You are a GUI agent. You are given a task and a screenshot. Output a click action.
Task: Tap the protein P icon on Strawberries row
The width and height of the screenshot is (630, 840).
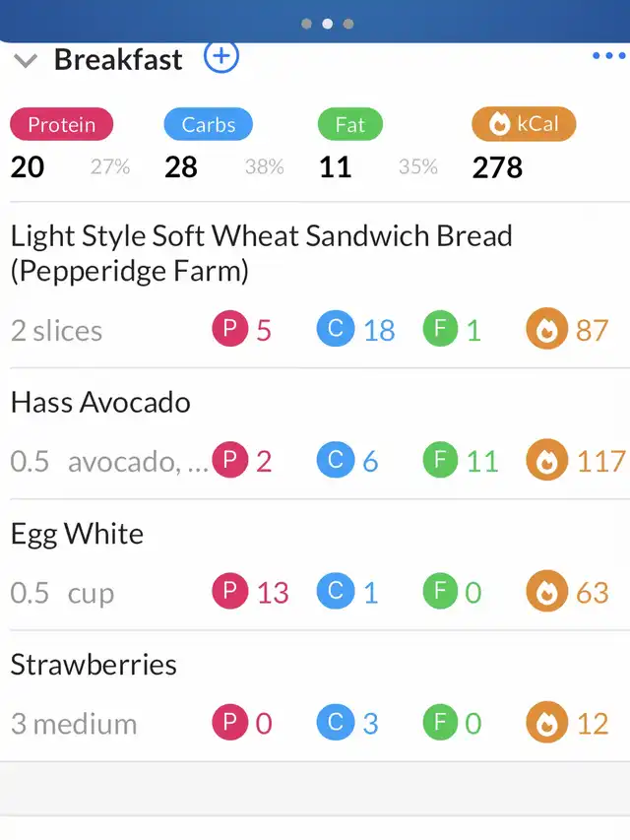pos(230,724)
